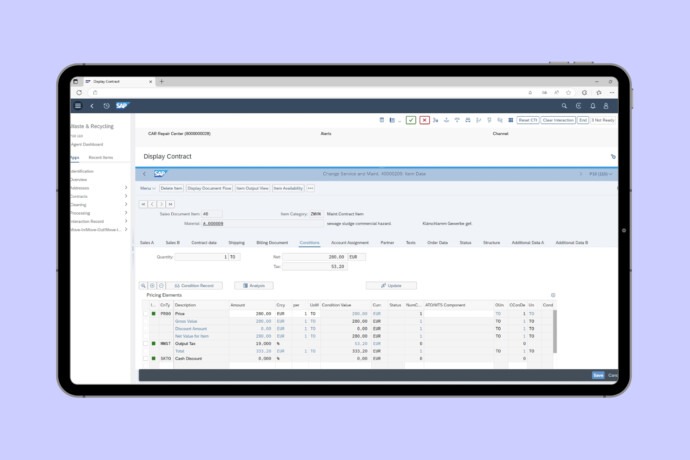
Task: Click the green checkmark accept icon
Action: [x=411, y=120]
